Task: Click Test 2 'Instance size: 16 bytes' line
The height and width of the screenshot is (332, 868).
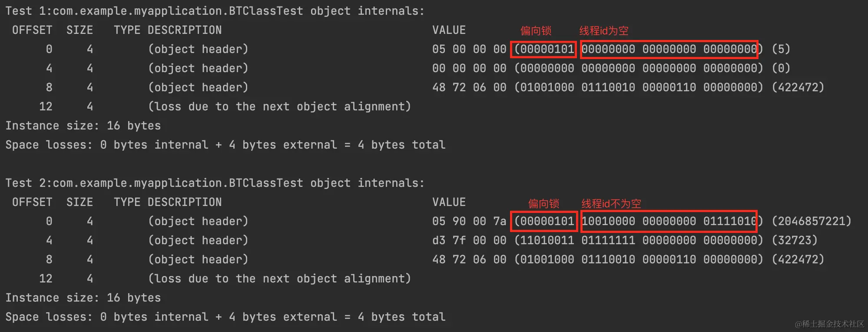Action: (x=83, y=298)
